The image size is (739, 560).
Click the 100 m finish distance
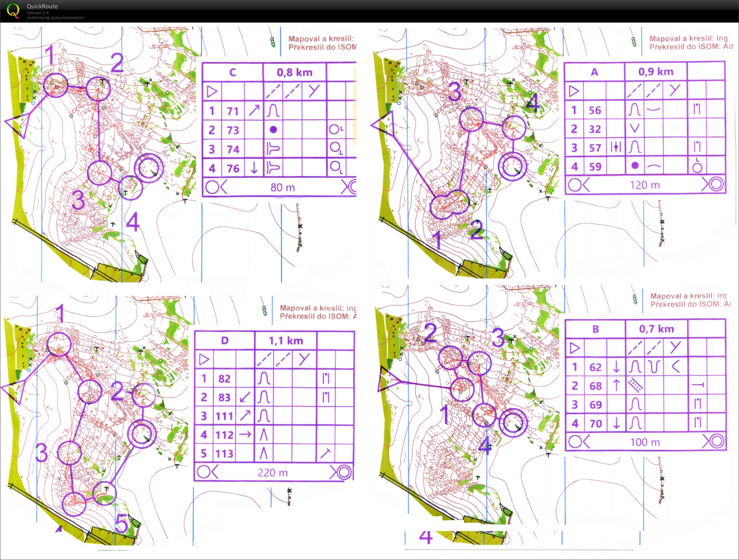click(x=645, y=442)
